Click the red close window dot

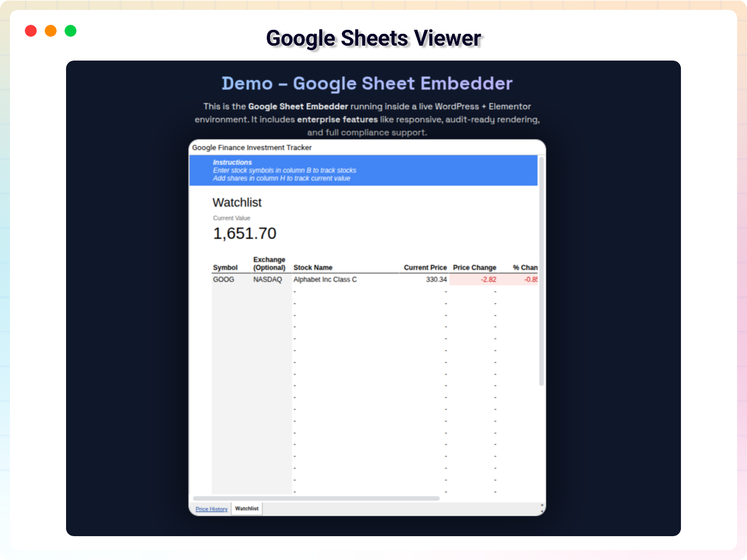pyautogui.click(x=31, y=31)
